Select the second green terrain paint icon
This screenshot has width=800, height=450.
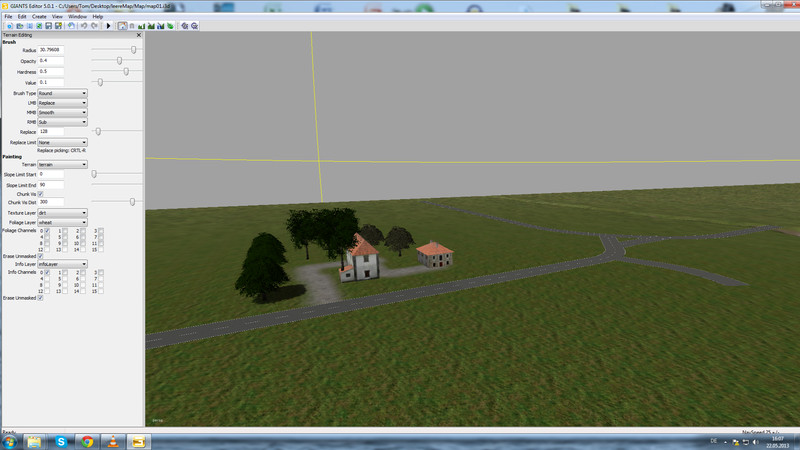[x=151, y=26]
